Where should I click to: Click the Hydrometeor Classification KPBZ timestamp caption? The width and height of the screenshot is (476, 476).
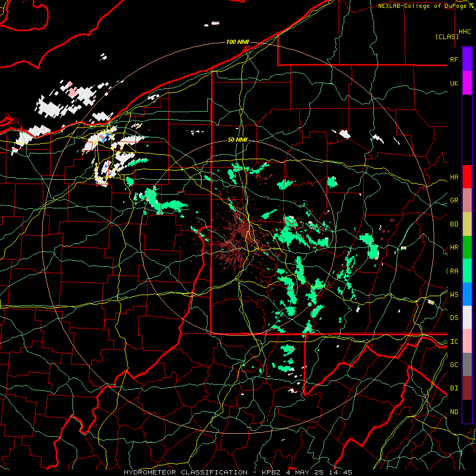[x=238, y=472]
